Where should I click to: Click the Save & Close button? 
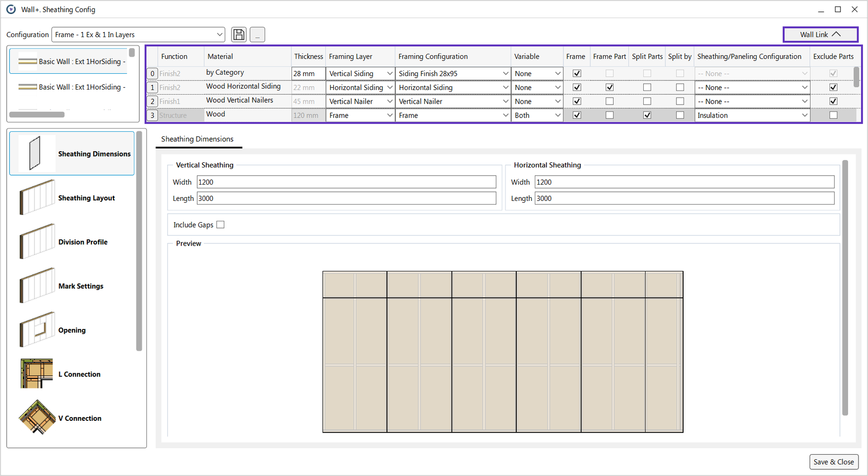(x=834, y=462)
